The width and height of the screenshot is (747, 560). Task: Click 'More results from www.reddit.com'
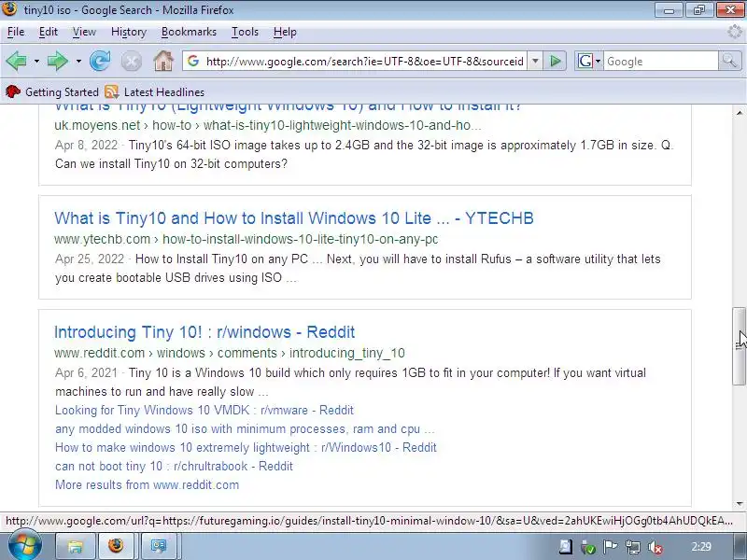(x=148, y=484)
